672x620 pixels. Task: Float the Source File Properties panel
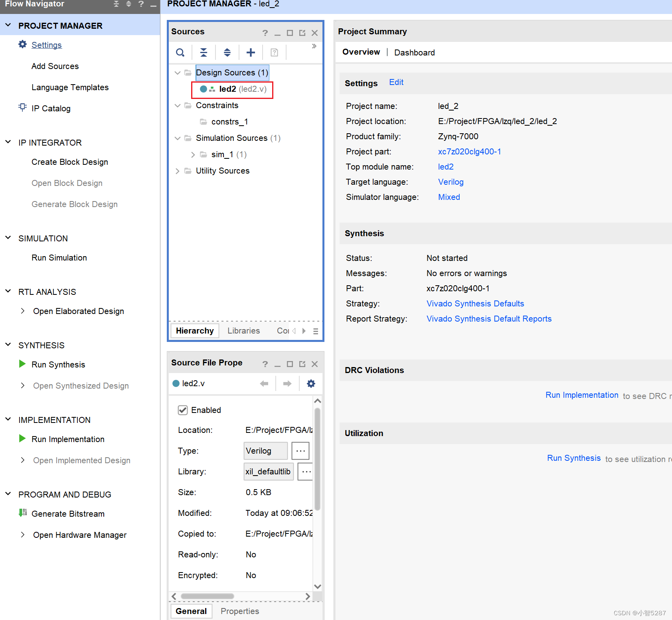(302, 364)
